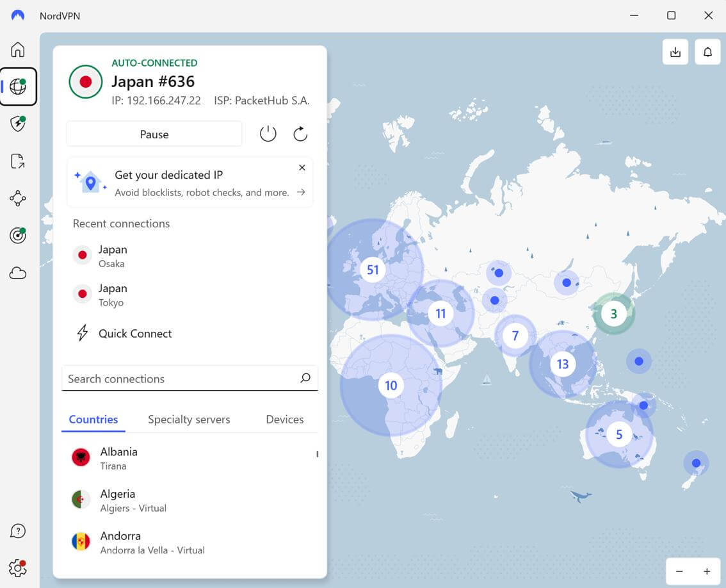Switch to the Devices tab

(x=285, y=420)
